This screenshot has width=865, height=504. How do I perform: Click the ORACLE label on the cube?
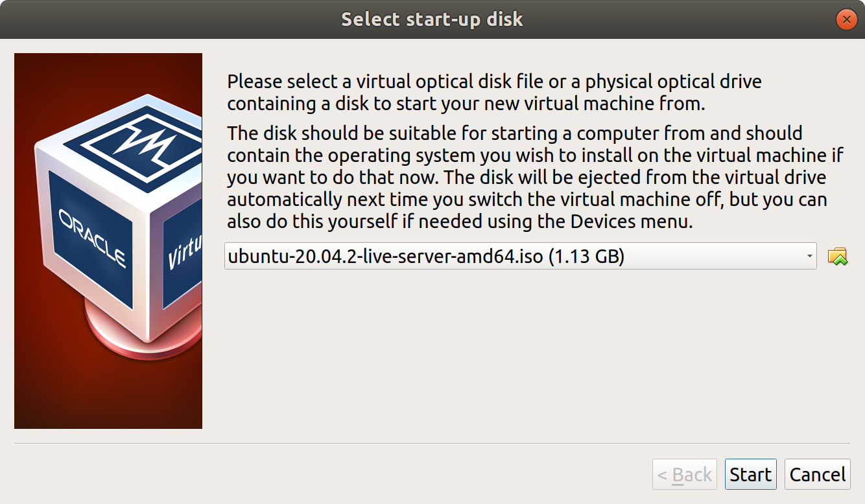tap(93, 236)
